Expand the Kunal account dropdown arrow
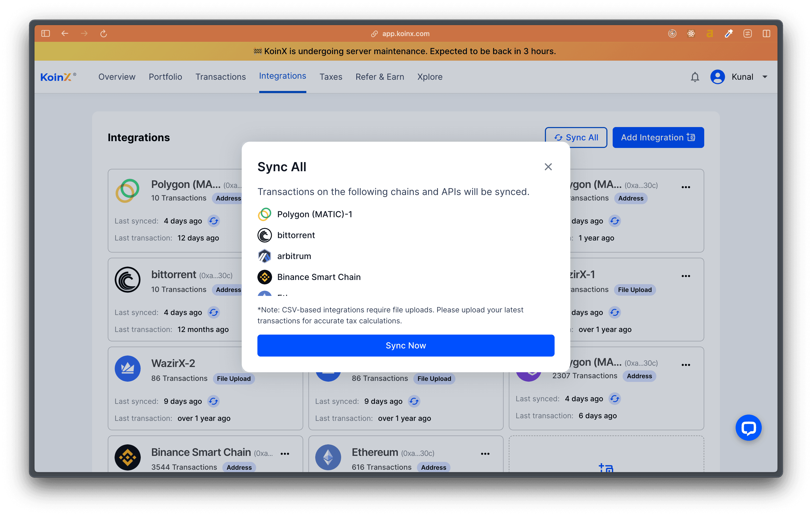Screen dimensions: 812x516 (765, 77)
